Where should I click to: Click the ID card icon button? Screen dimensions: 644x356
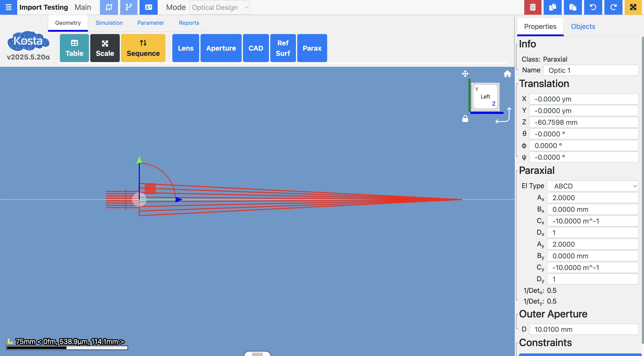click(148, 7)
